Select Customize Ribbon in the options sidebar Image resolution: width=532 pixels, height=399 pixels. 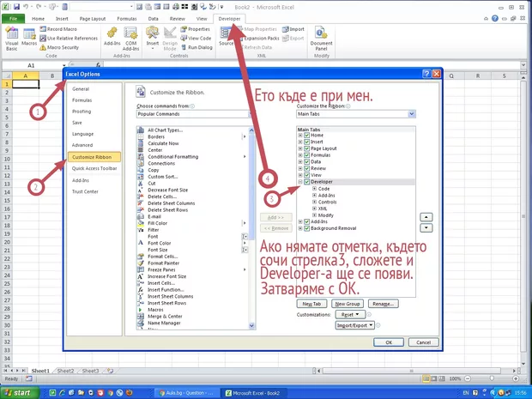(94, 157)
